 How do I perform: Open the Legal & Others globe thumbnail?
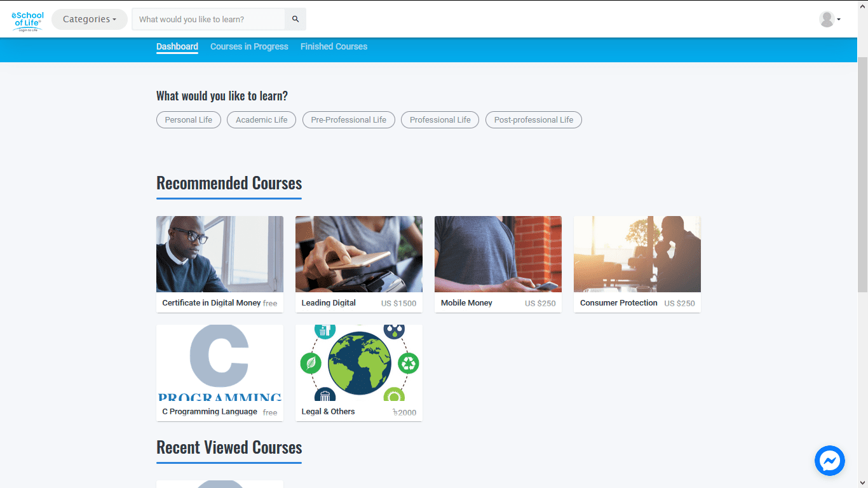pos(359,363)
